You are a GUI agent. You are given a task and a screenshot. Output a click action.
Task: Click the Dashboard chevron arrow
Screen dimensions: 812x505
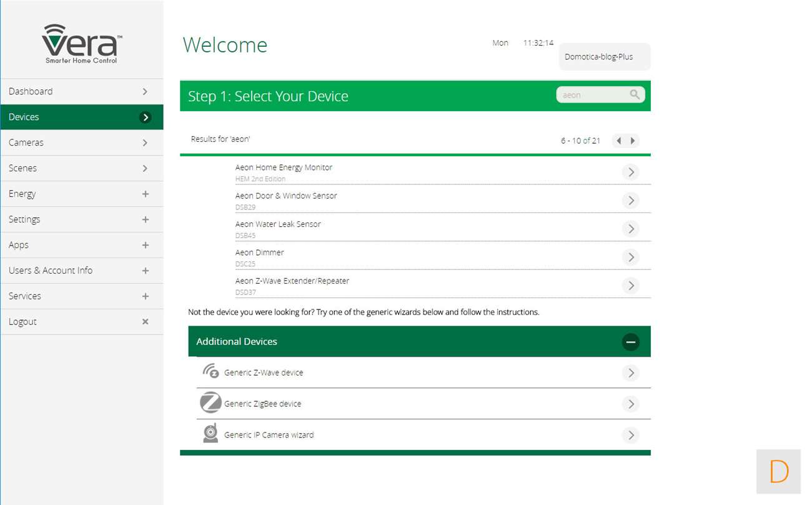[145, 91]
